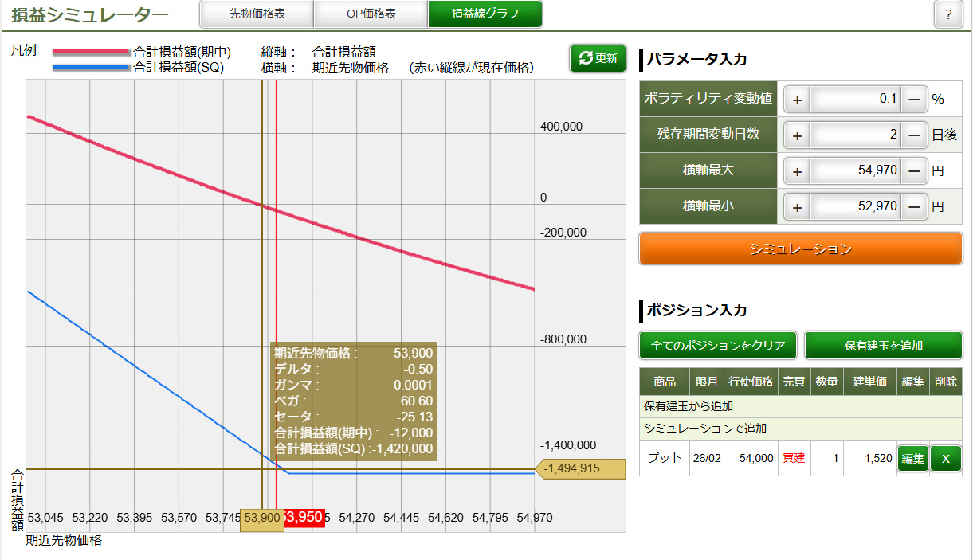973x560 pixels.
Task: Decrease 残存期間変動日数 with minus button
Action: (914, 135)
